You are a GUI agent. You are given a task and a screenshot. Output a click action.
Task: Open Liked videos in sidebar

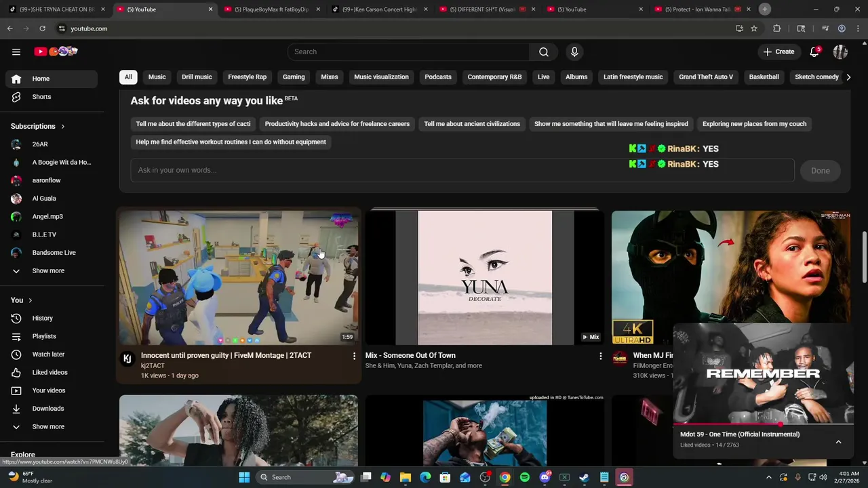pyautogui.click(x=52, y=372)
